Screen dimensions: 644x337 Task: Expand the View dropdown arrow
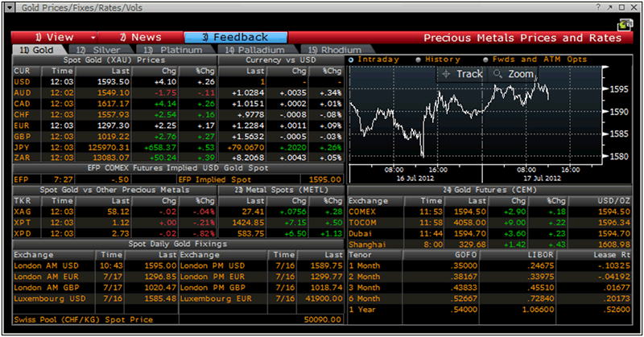[93, 37]
